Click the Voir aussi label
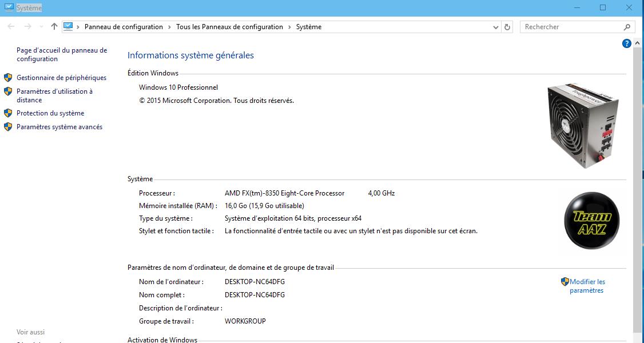Screen dimensions: 644x343 tap(30, 332)
